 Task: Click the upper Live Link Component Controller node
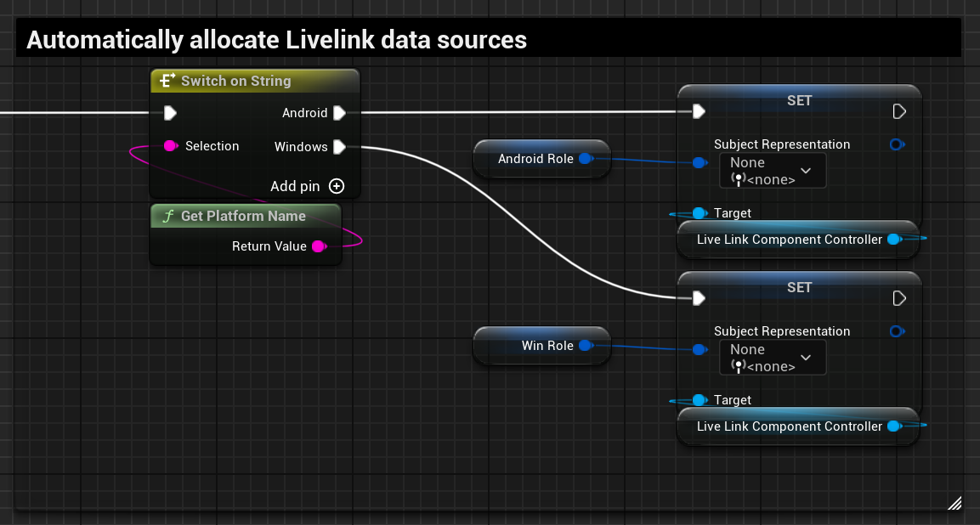click(789, 240)
